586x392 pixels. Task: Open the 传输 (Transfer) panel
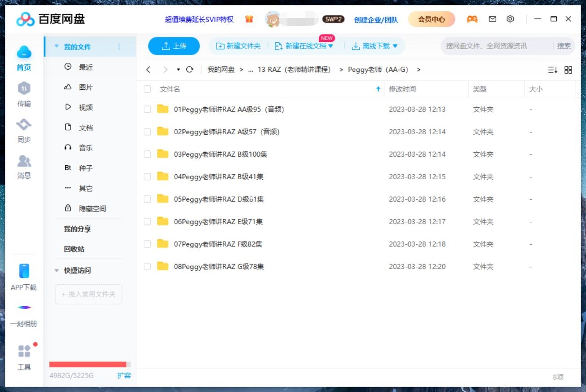click(x=24, y=94)
